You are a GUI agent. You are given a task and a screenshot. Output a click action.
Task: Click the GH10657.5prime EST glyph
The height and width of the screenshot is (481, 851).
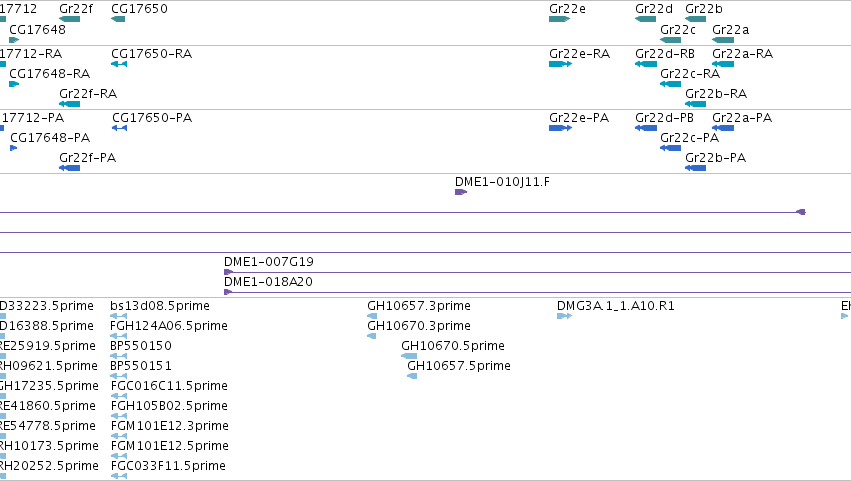coord(412,376)
